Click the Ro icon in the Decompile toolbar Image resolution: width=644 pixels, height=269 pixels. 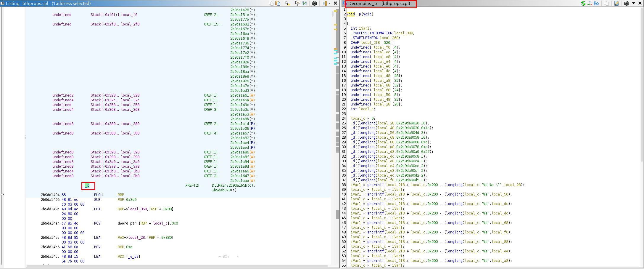[596, 3]
